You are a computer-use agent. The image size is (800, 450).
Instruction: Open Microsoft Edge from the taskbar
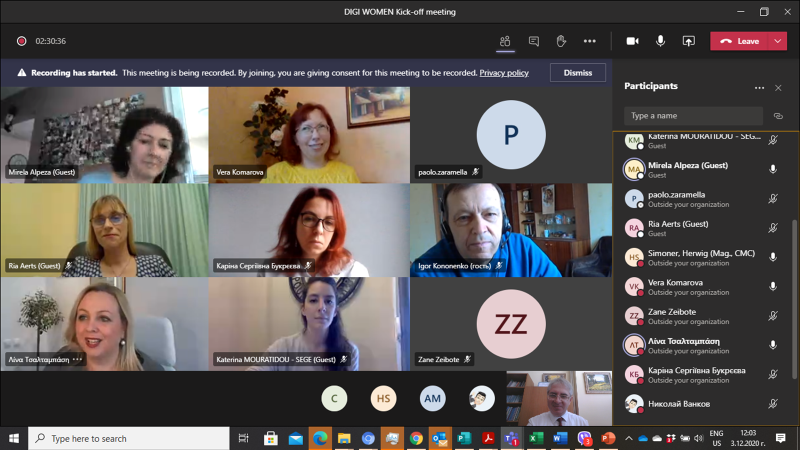[320, 438]
